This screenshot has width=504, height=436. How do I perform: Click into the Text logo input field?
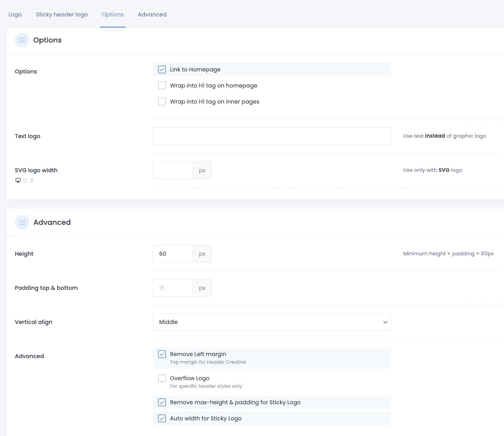click(272, 136)
